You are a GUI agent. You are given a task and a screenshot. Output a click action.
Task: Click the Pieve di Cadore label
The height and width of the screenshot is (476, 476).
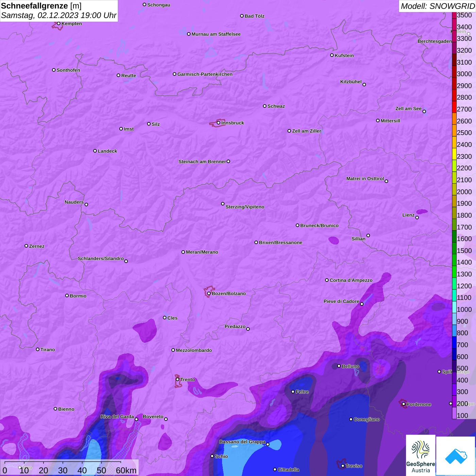pos(341,301)
